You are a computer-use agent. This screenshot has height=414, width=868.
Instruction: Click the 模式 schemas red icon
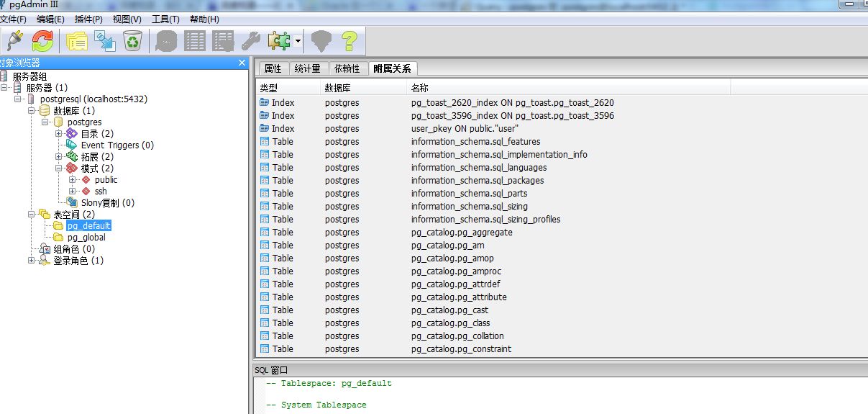[x=72, y=168]
